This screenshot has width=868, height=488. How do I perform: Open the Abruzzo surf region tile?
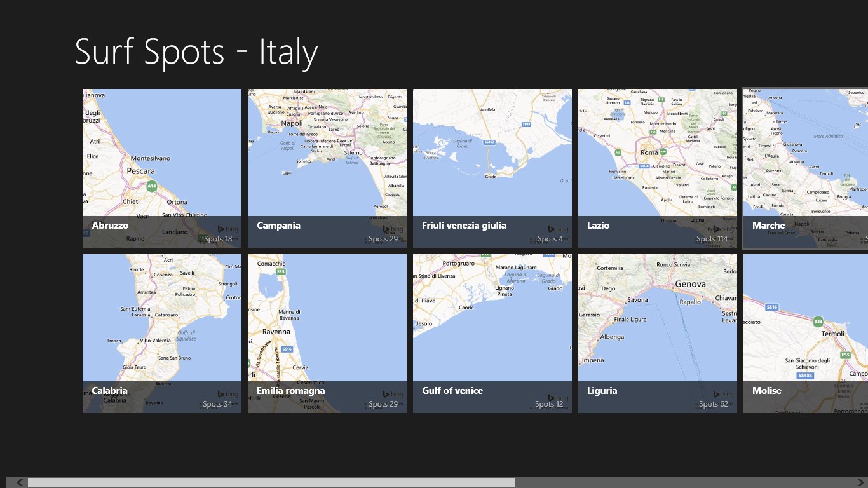162,168
